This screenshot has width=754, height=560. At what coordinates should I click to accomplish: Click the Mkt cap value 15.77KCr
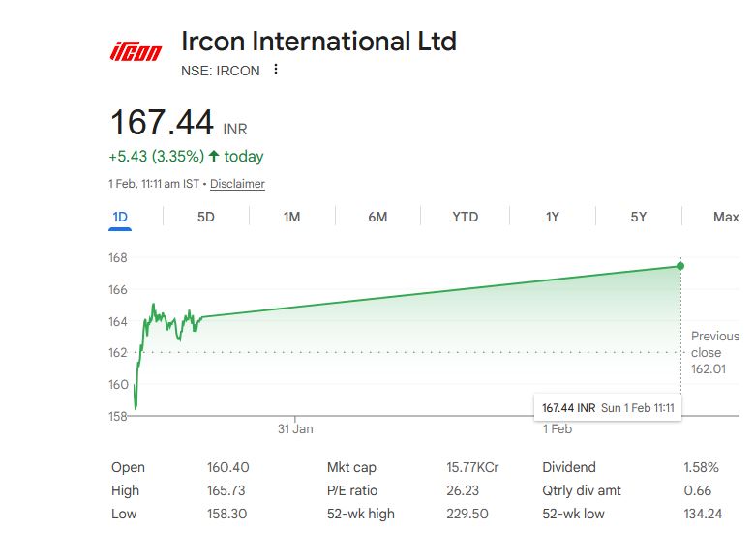click(x=467, y=467)
